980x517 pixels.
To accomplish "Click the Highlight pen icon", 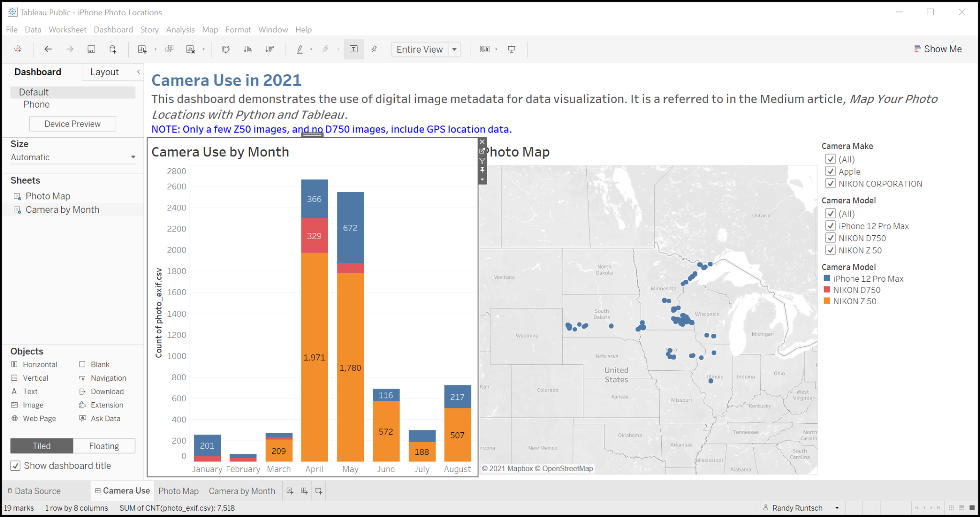I will pos(300,49).
